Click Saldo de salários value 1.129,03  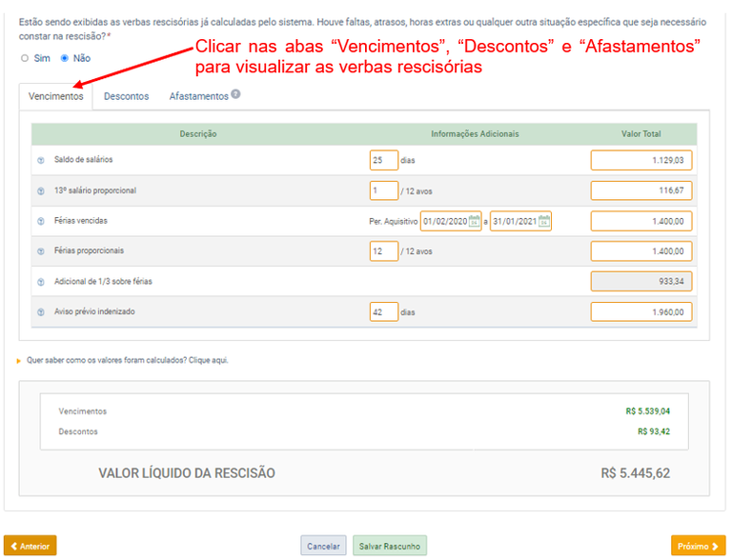point(640,160)
